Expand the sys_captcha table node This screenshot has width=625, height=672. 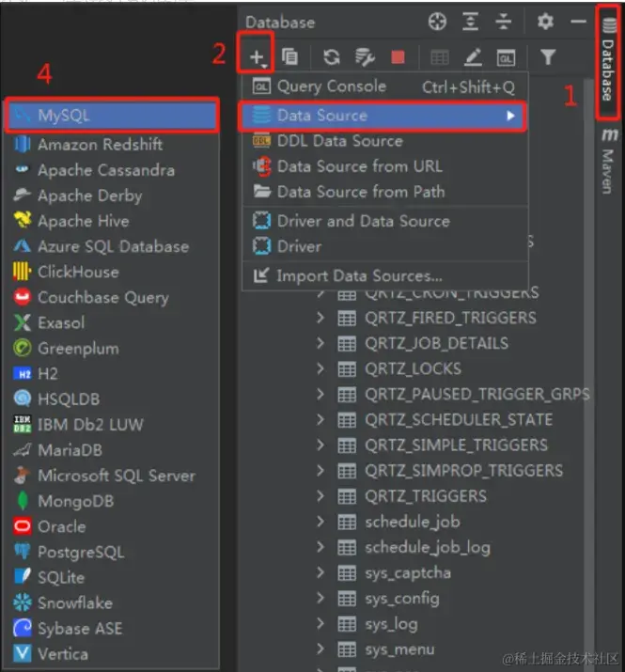320,572
